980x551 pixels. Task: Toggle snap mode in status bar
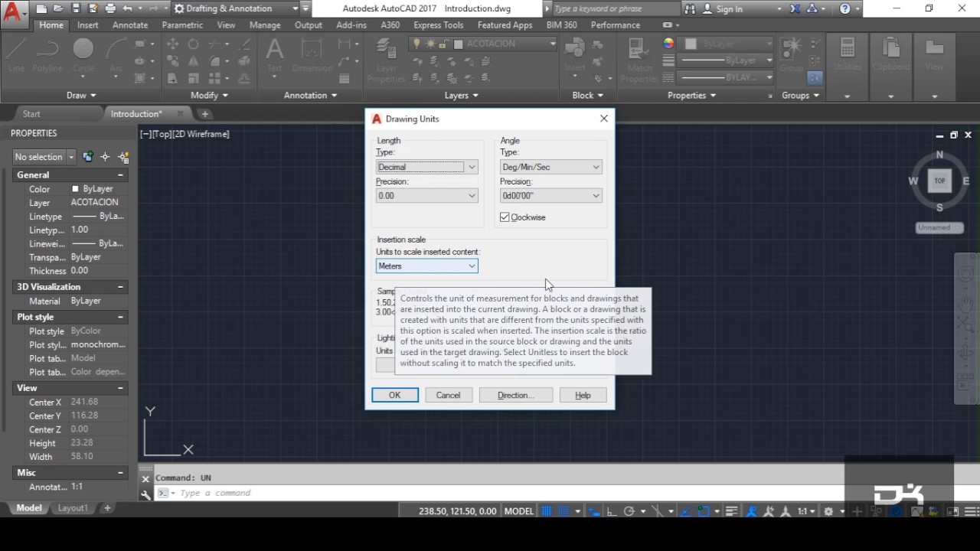click(x=563, y=511)
